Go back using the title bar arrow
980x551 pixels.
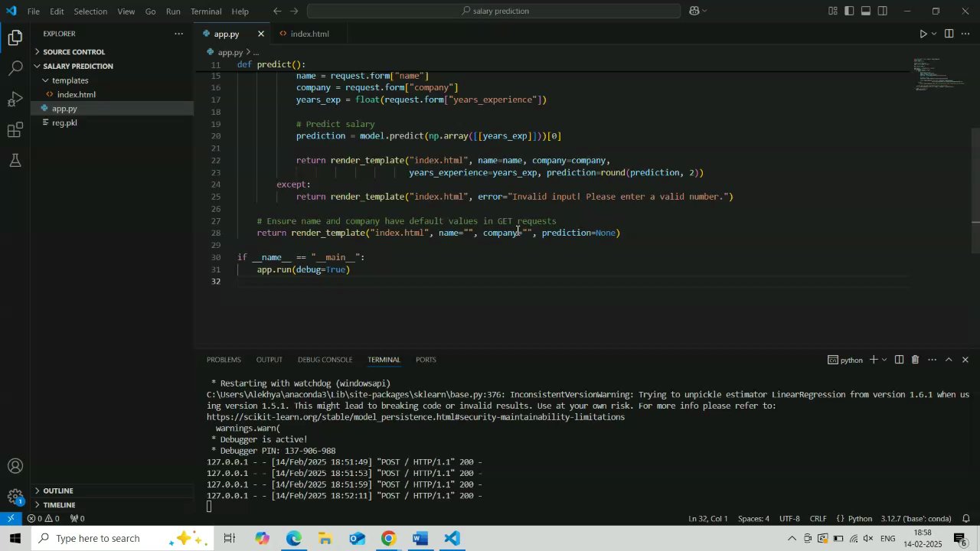coord(277,11)
